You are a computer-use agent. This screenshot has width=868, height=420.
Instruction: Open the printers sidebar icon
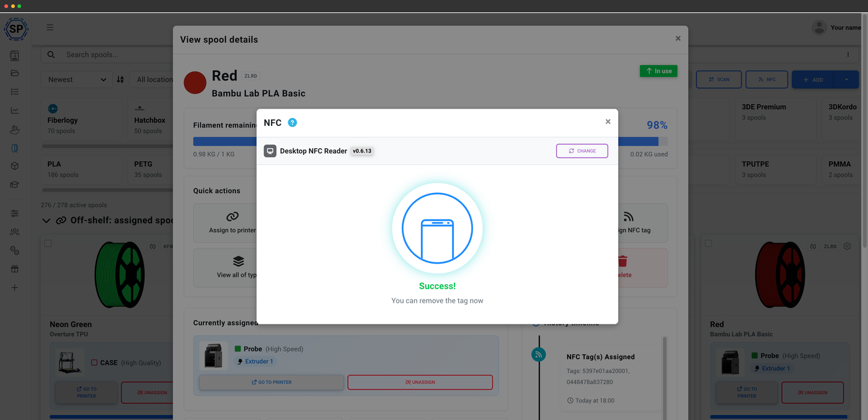click(x=14, y=56)
